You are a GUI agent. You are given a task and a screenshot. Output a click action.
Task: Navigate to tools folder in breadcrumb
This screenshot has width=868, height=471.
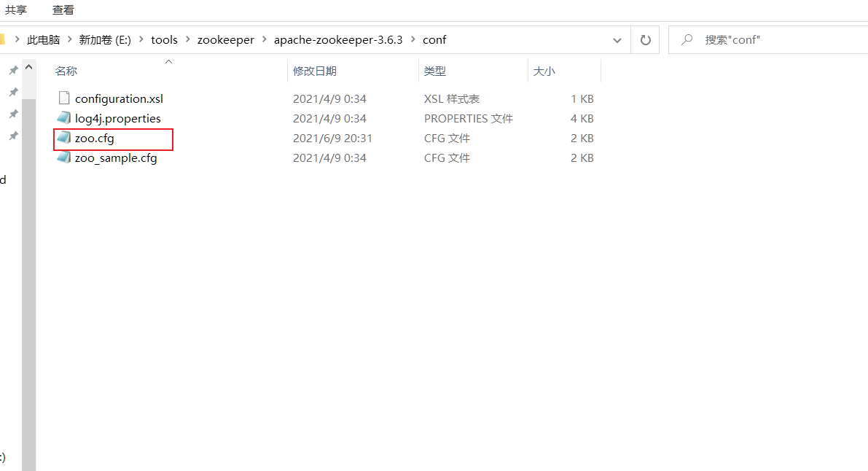pos(165,40)
